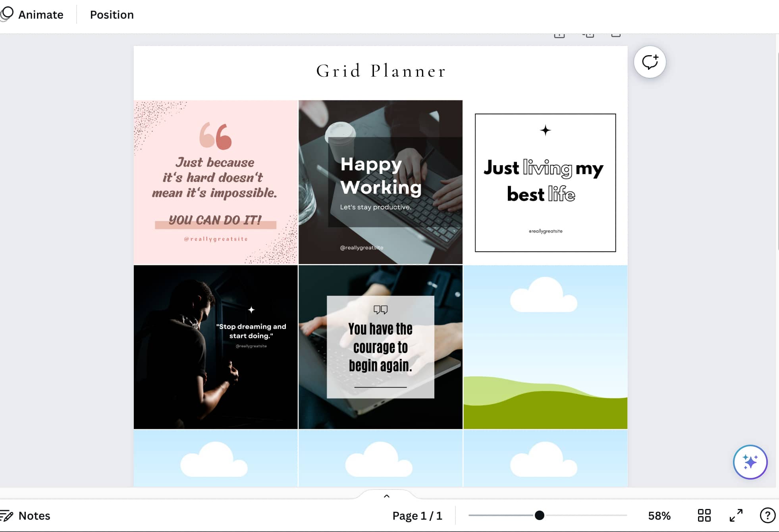Select the Grid Planner title text
This screenshot has height=532, width=779.
[381, 71]
